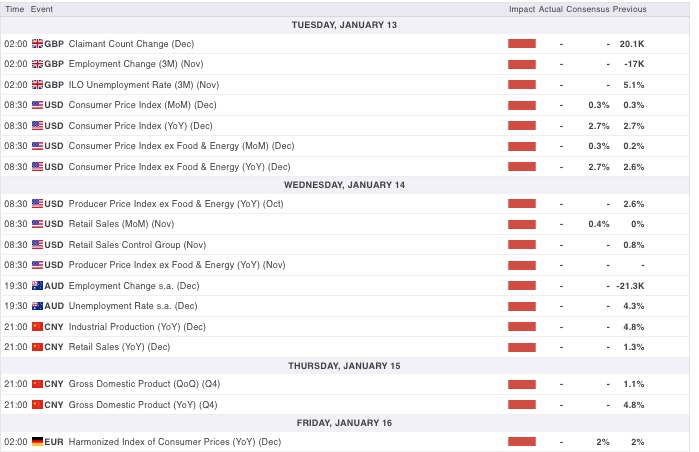Click the China flag beside Retail Sales (YoY)
The height and width of the screenshot is (452, 699).
[x=37, y=347]
